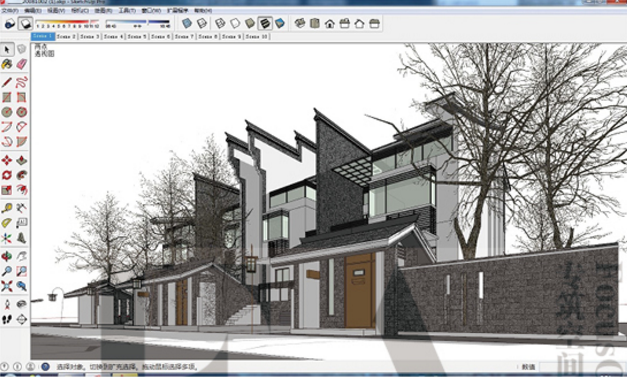Switch to Scene 10 tab

(256, 36)
